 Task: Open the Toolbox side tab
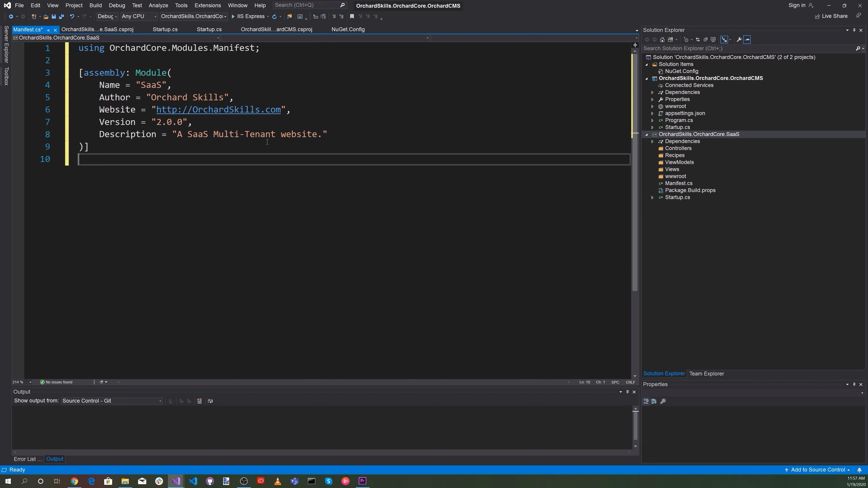click(x=6, y=76)
